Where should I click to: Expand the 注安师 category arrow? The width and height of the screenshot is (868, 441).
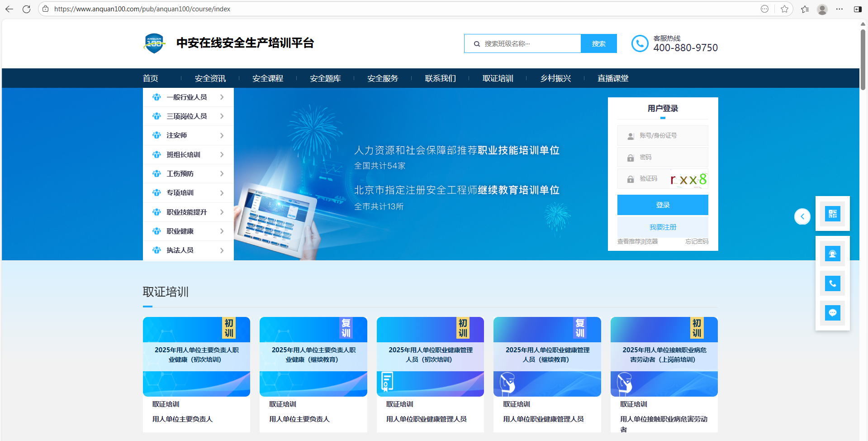[x=222, y=135]
